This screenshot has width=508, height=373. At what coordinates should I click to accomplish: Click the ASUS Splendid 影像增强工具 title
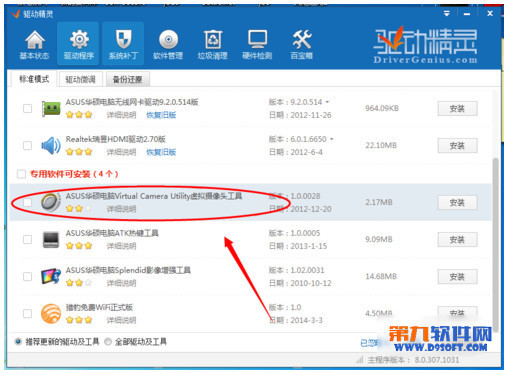pos(128,270)
